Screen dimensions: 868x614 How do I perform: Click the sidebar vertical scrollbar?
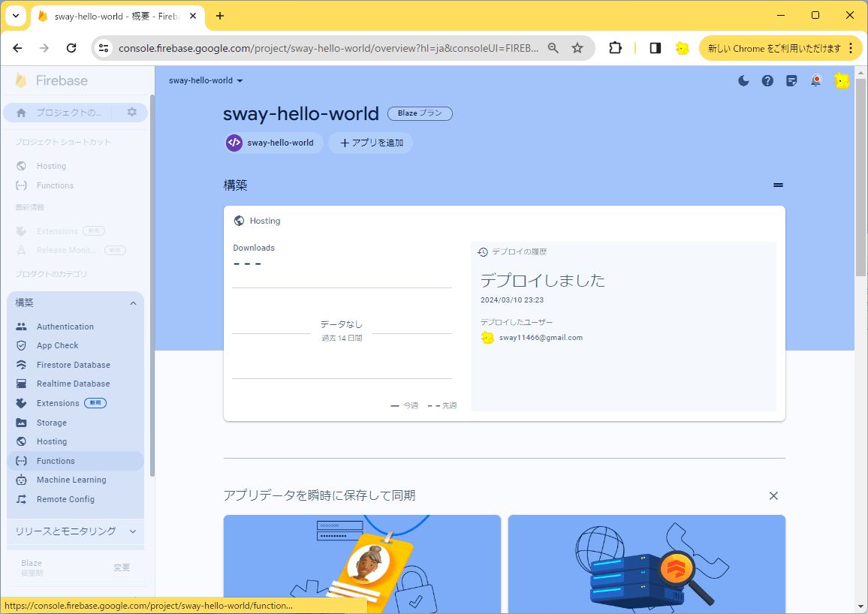click(x=152, y=285)
